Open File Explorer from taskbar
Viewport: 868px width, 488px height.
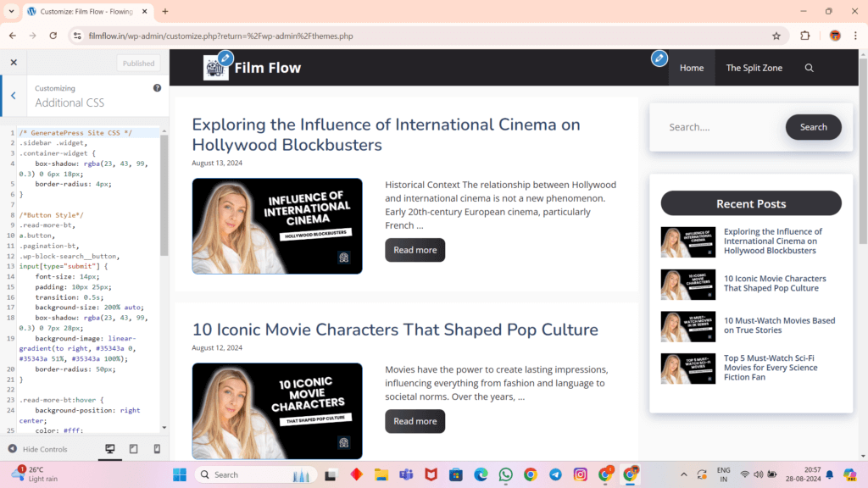point(381,474)
